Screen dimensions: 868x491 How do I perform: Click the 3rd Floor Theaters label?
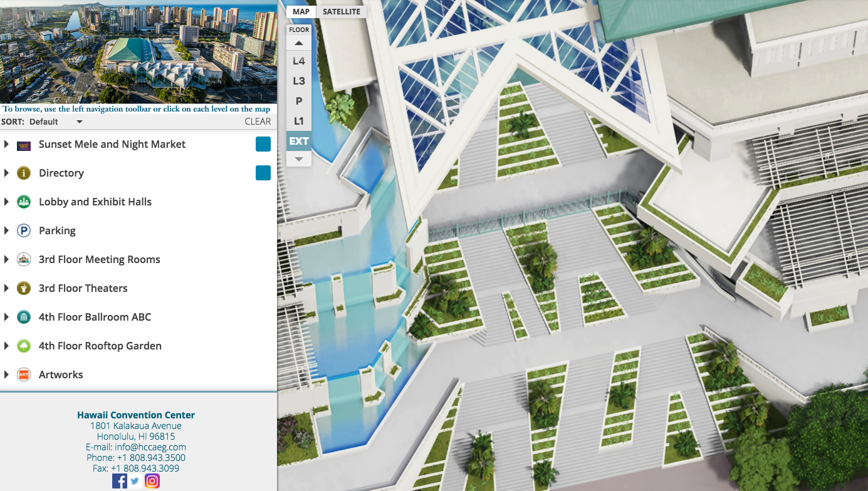[83, 288]
